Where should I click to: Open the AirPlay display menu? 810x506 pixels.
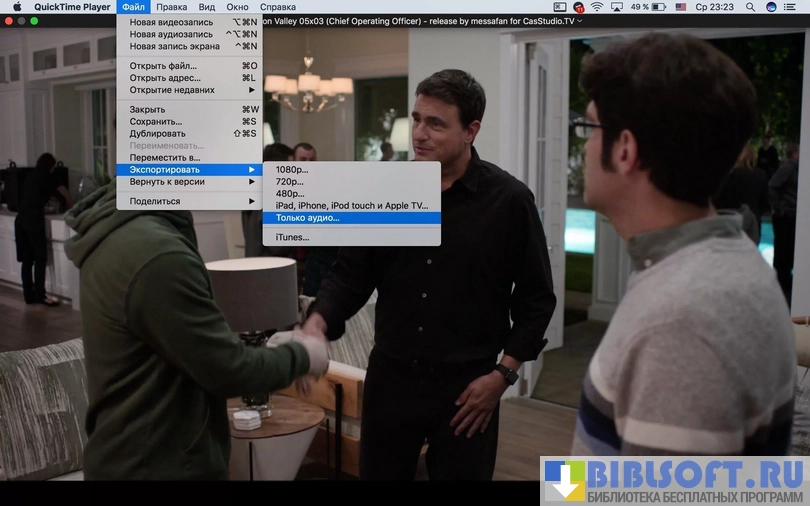tap(617, 7)
